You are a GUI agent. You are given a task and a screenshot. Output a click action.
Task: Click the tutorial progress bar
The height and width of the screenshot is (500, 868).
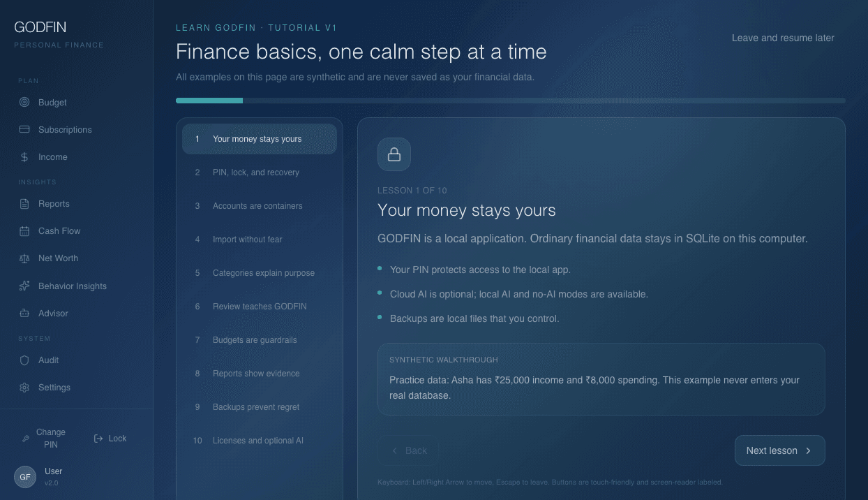pyautogui.click(x=511, y=101)
